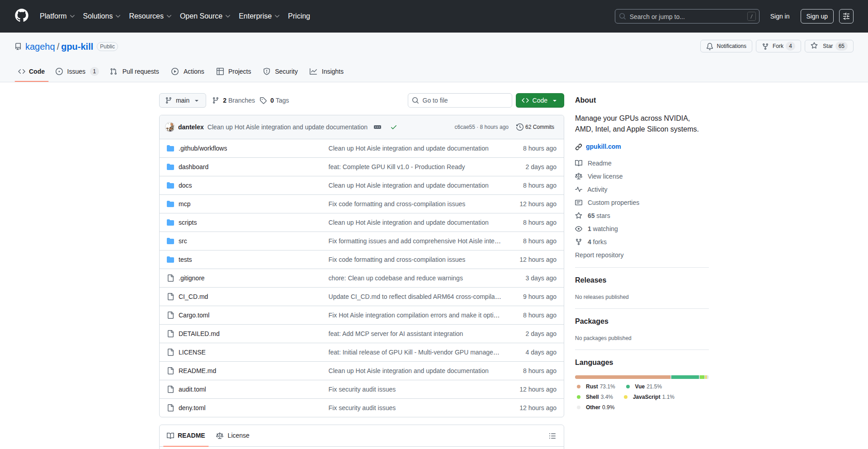Image resolution: width=868 pixels, height=449 pixels.
Task: Click the dashboard folder icon
Action: click(170, 167)
